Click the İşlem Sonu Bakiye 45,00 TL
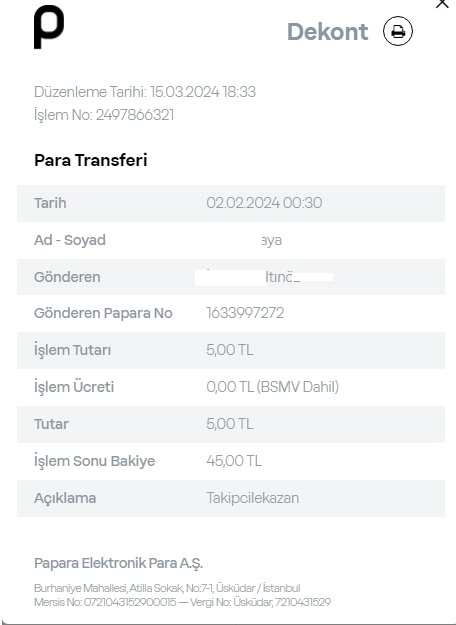The image size is (456, 625). point(234,461)
